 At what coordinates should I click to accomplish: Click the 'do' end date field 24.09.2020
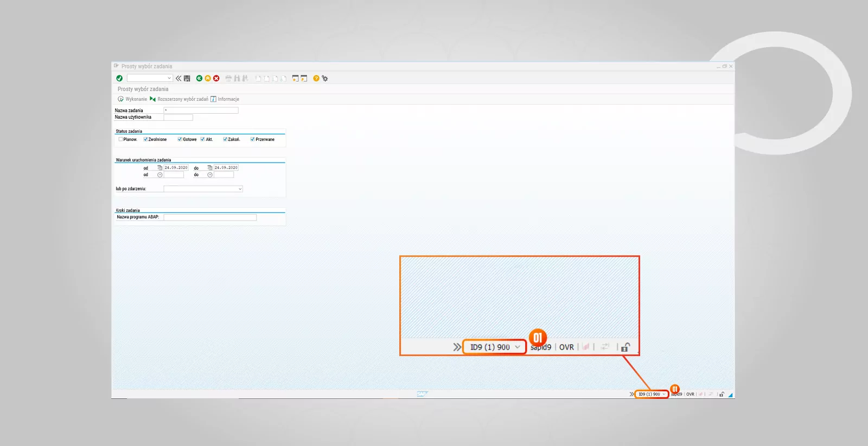[226, 168]
